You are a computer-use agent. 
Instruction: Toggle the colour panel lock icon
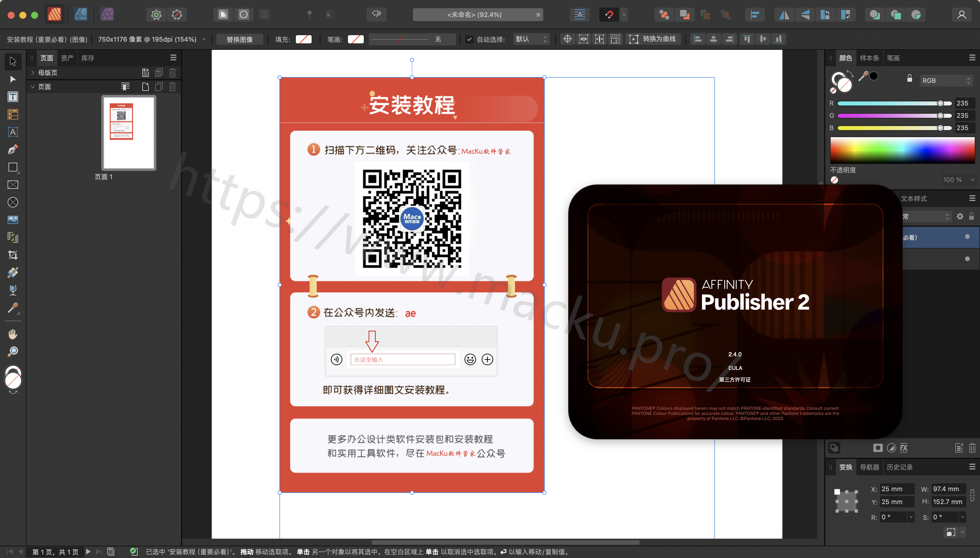tap(909, 79)
